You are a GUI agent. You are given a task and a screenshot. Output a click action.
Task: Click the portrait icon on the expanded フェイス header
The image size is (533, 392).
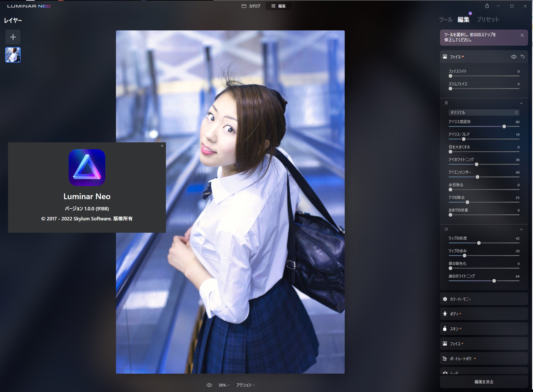445,57
